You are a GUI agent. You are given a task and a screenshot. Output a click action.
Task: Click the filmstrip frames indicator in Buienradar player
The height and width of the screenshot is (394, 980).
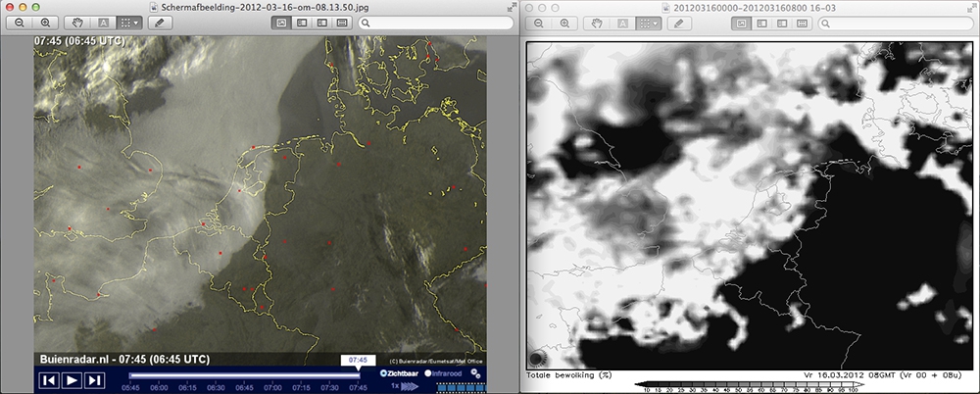tap(462, 388)
